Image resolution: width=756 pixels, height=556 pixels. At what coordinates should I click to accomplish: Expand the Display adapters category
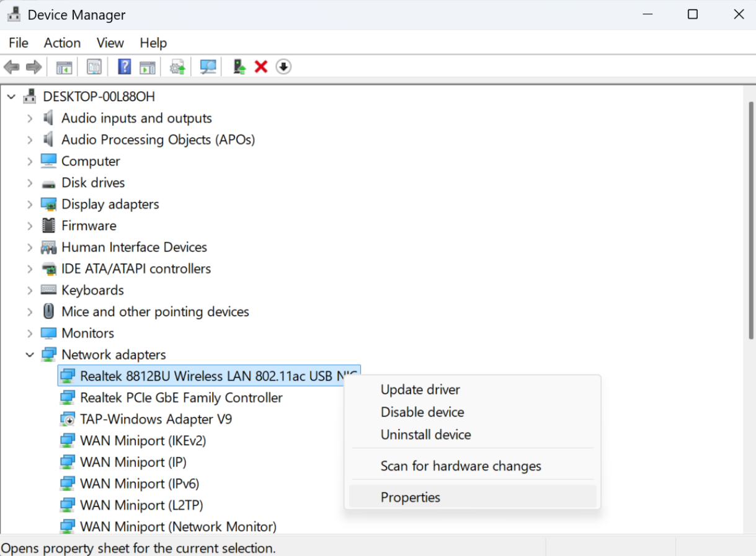30,205
